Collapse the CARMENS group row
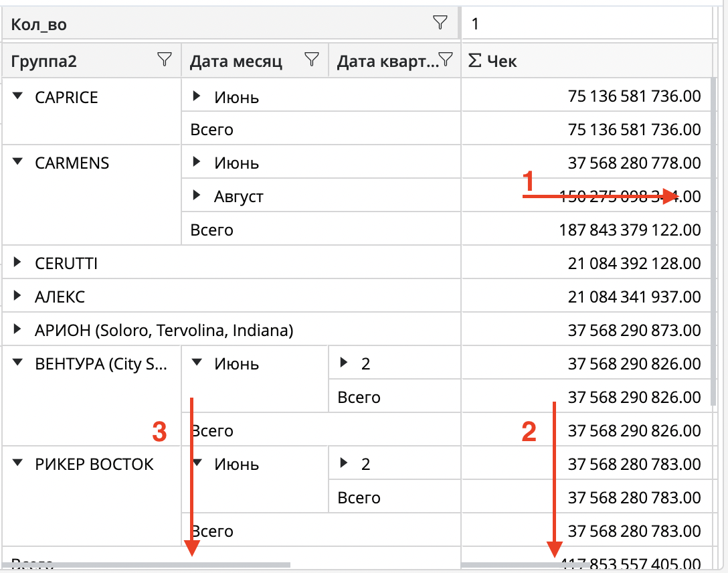The width and height of the screenshot is (728, 573). coord(18,163)
